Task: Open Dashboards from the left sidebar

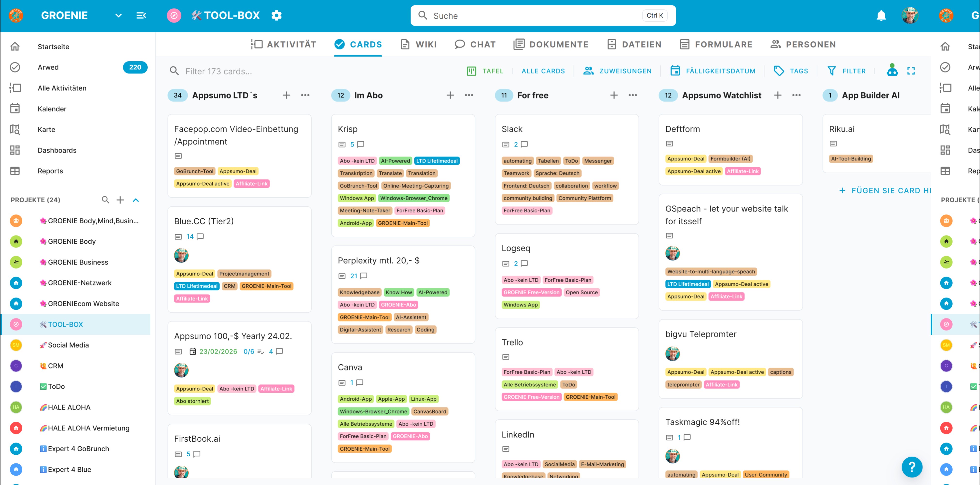Action: point(15,150)
